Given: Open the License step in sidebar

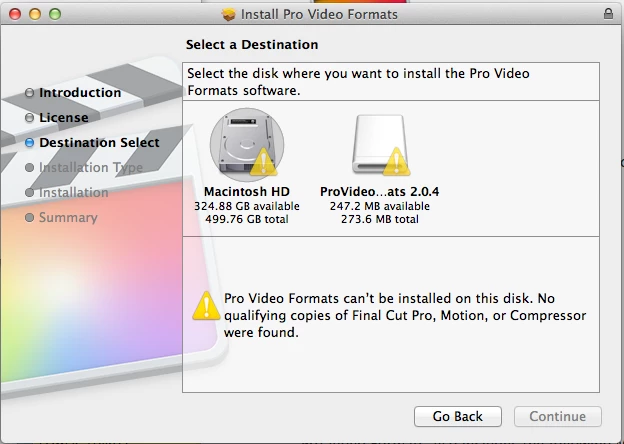Looking at the screenshot, I should tap(64, 118).
